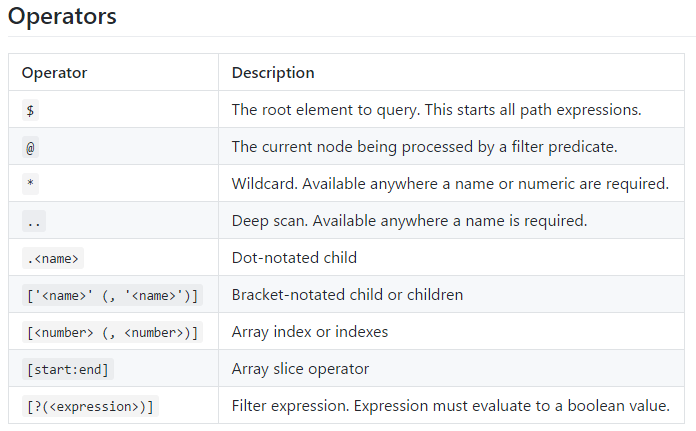Click the Operator column header
Screen dimensions: 696x431
coord(54,73)
